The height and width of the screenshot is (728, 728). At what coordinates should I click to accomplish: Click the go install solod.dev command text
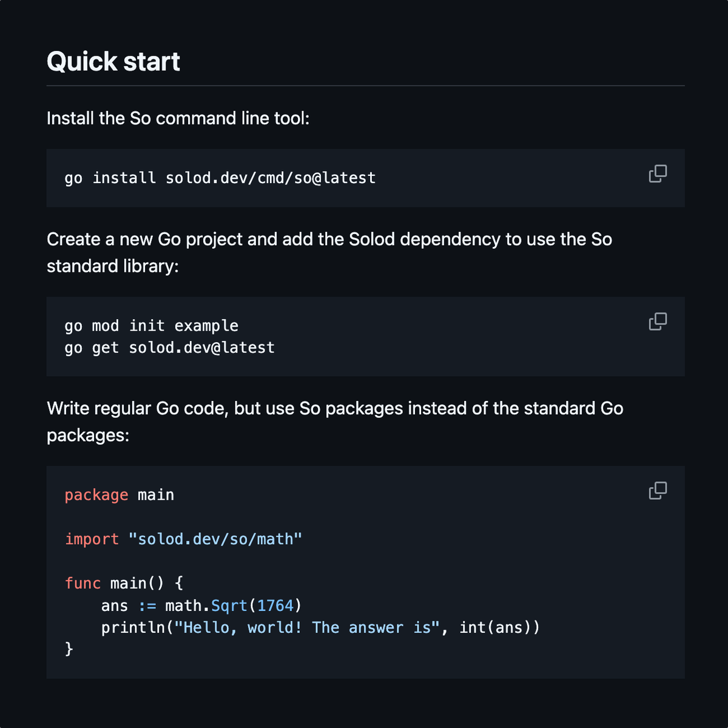220,178
